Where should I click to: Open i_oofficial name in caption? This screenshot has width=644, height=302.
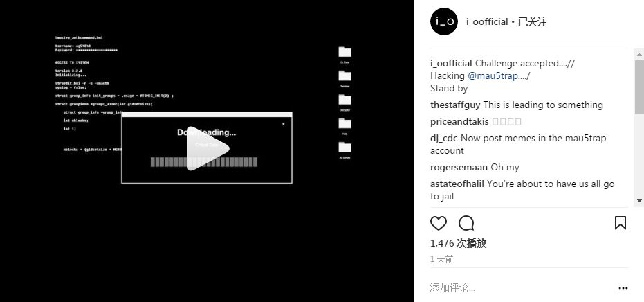451,63
